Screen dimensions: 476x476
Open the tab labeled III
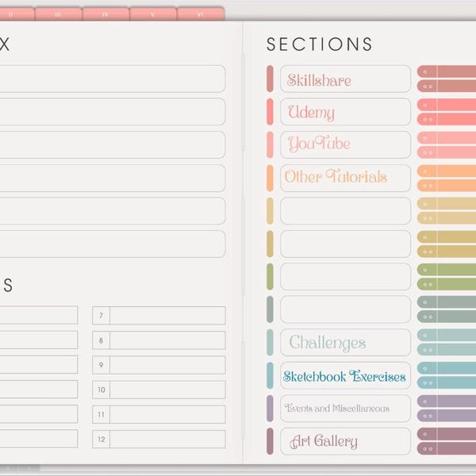[x=58, y=14]
